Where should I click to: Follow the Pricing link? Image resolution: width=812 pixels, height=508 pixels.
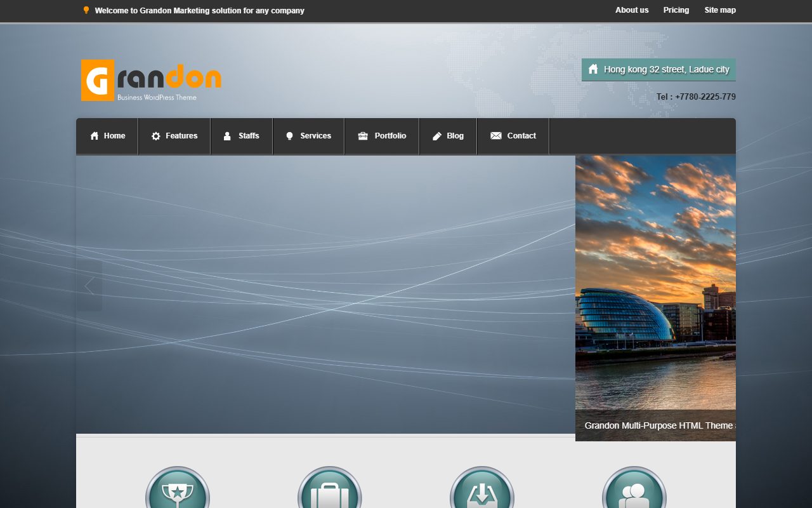point(676,10)
